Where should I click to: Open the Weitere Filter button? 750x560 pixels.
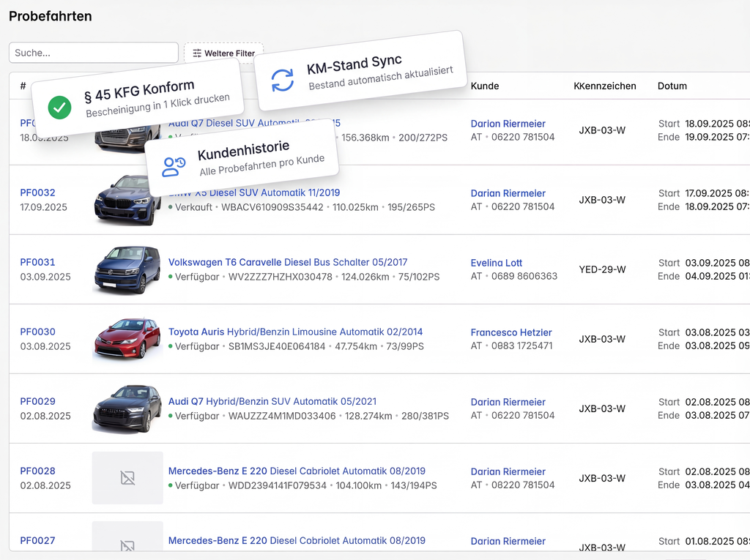coord(223,53)
